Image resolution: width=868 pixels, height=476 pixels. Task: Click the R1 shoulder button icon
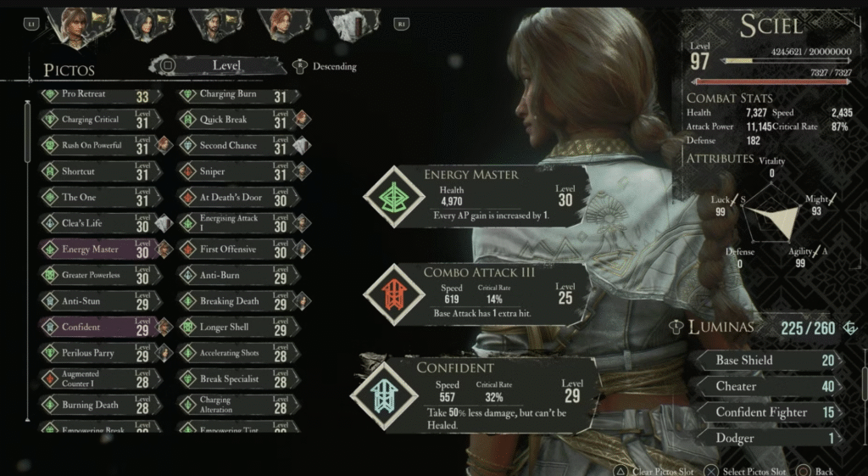401,24
